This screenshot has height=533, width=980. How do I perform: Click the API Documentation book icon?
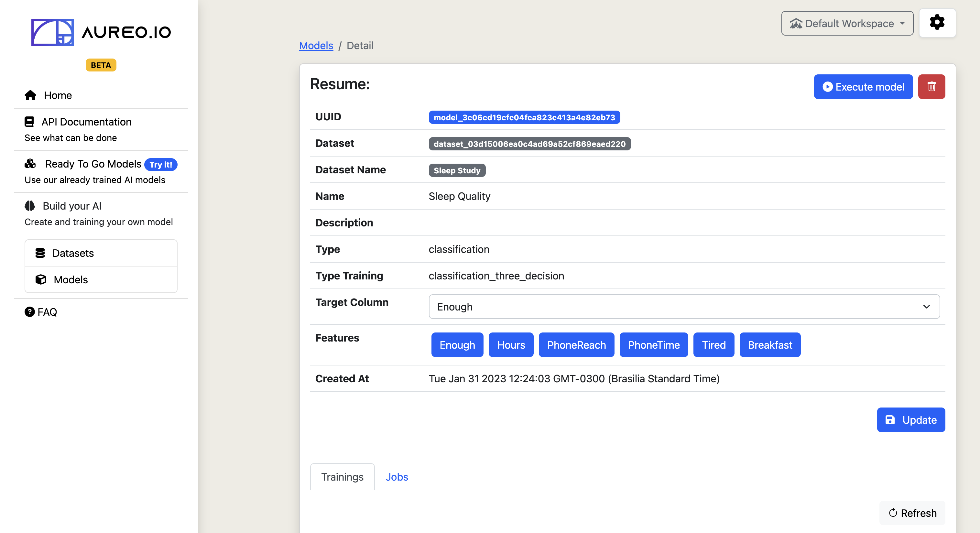point(29,122)
